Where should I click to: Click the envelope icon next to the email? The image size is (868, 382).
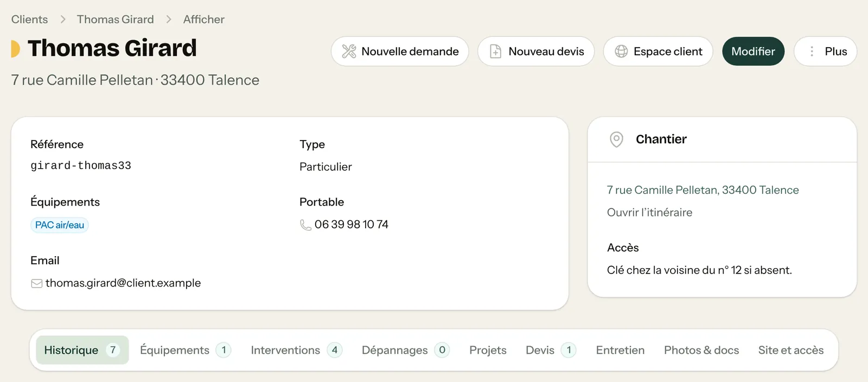tap(36, 283)
